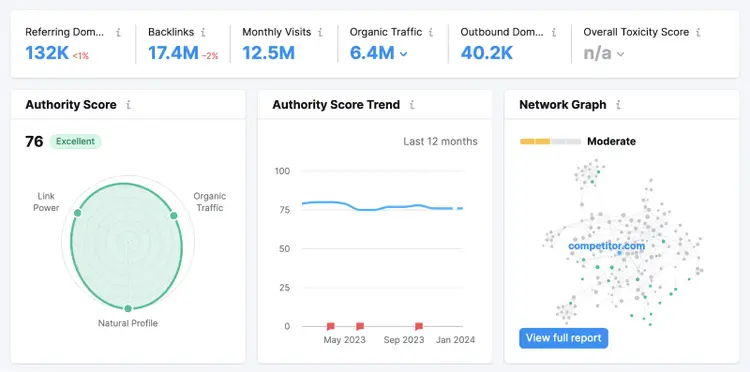Viewport: 750px width, 372px height.
Task: Open the 132K referring domains value
Action: tap(47, 53)
